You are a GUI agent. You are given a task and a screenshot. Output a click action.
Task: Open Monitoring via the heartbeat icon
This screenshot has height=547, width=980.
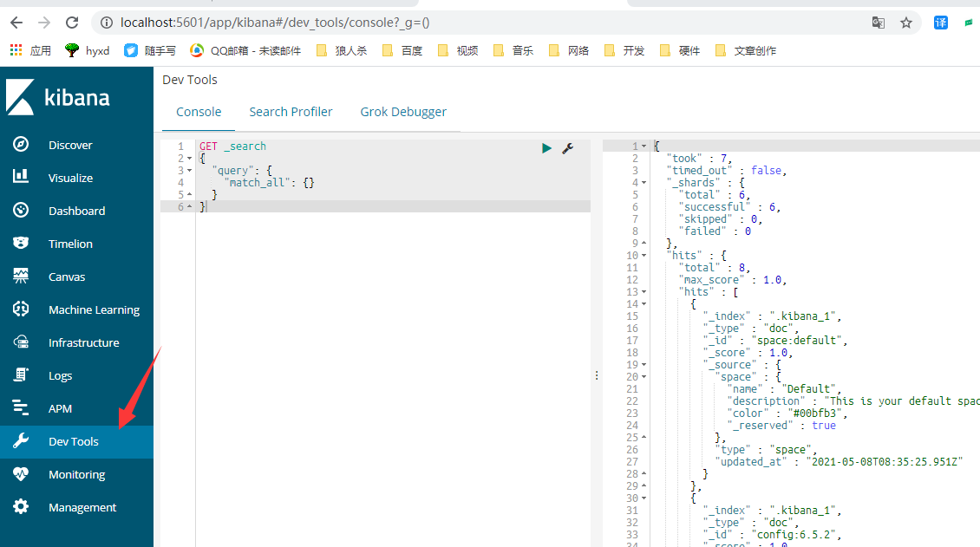point(22,474)
